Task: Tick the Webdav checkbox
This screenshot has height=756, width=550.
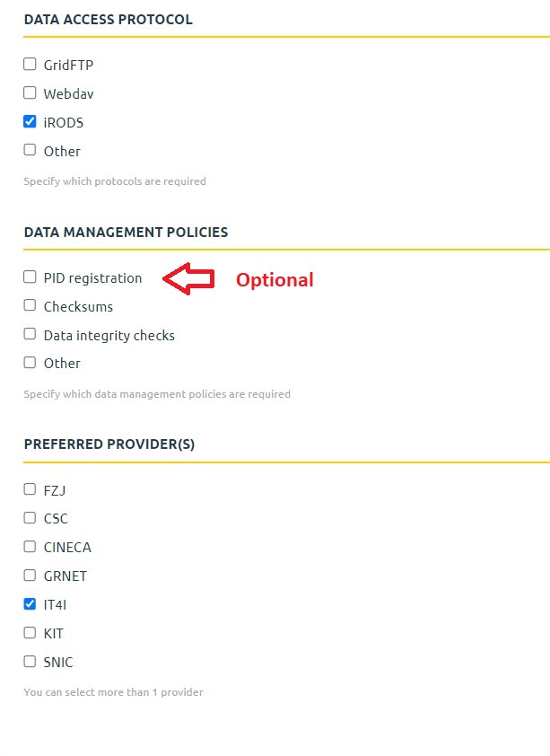Action: point(30,93)
